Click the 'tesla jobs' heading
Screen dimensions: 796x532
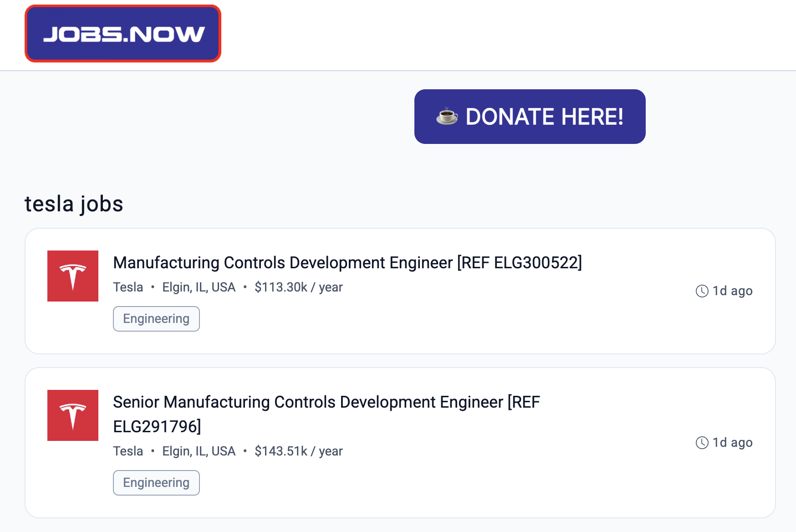(74, 204)
